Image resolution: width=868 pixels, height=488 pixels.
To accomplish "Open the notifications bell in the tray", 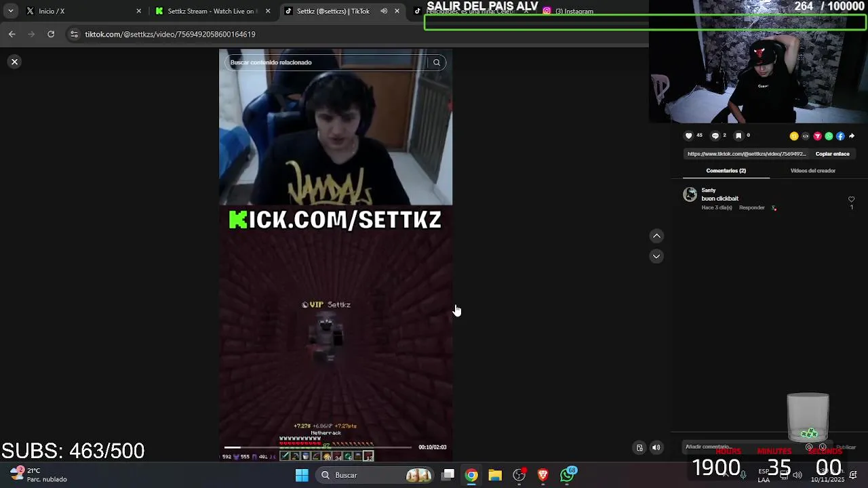I will 853,474.
